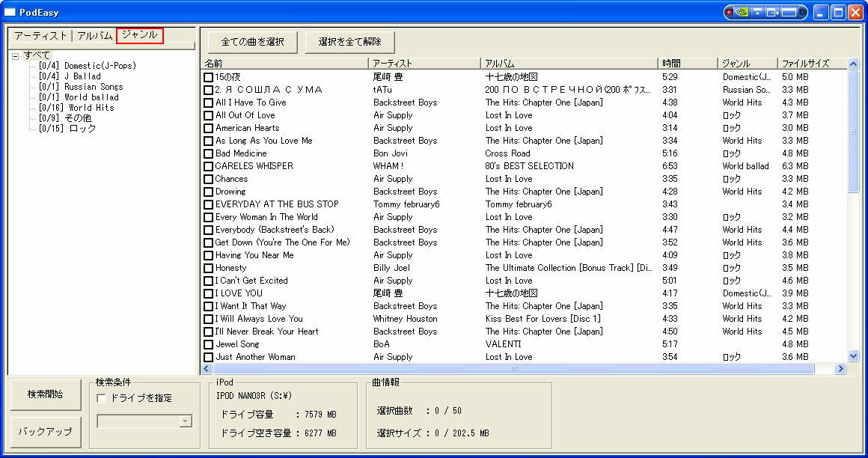Viewport: 868px width, 458px height.
Task: Select the [0/1] World ballad tree node
Action: (x=79, y=97)
